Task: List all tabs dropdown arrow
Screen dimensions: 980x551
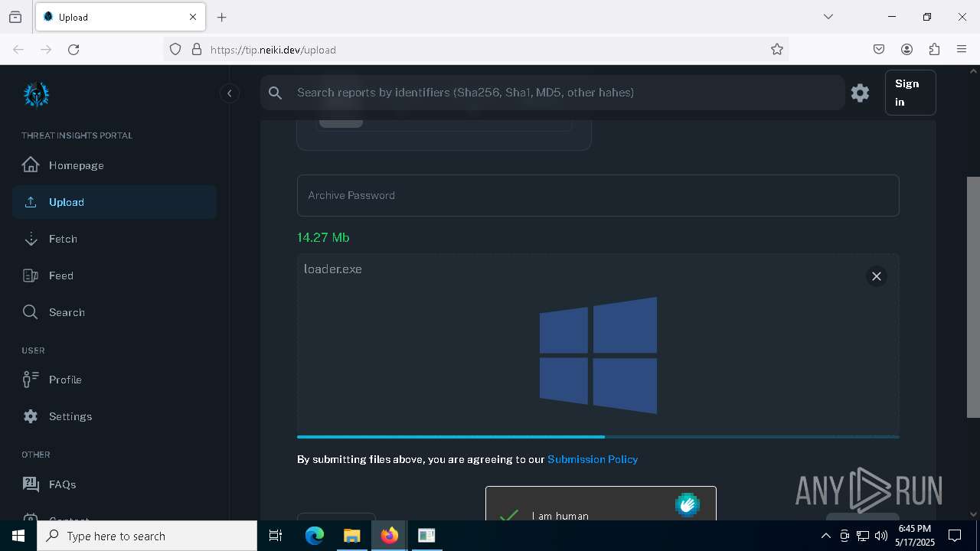Action: point(828,17)
